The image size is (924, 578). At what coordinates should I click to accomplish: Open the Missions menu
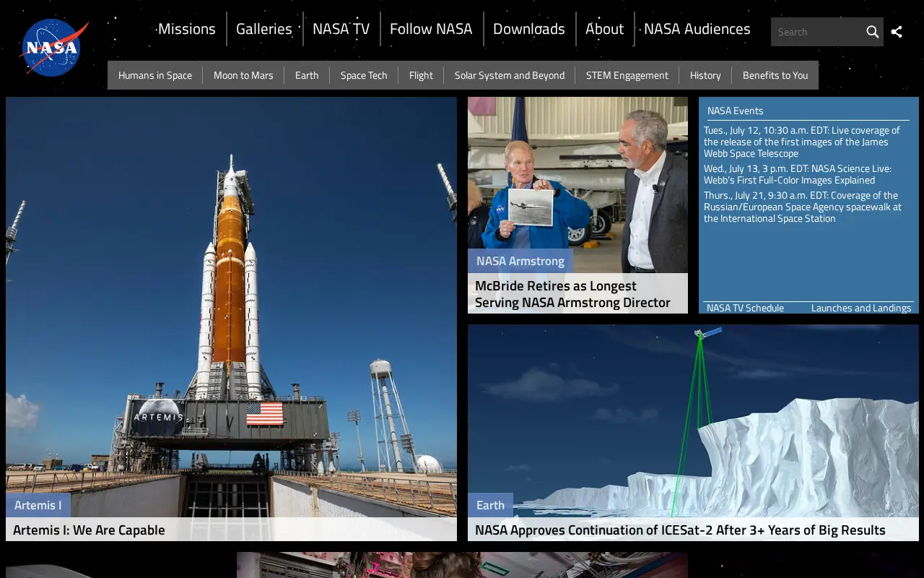[186, 29]
